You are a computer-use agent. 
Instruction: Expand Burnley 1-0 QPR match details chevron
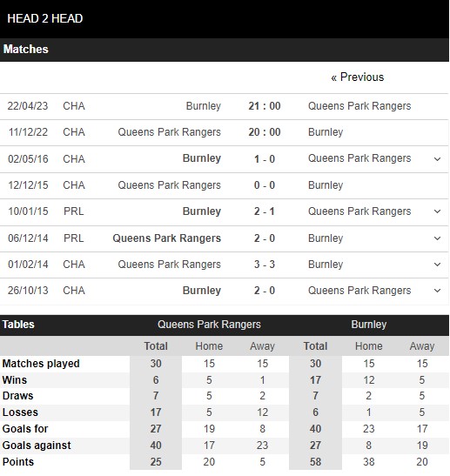[437, 159]
